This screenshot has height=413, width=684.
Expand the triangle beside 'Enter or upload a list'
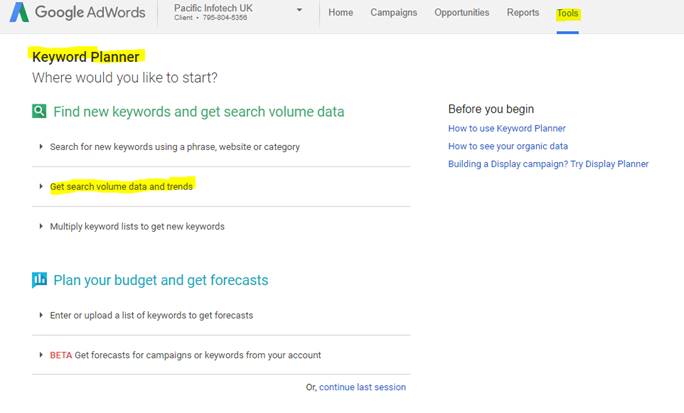[41, 315]
